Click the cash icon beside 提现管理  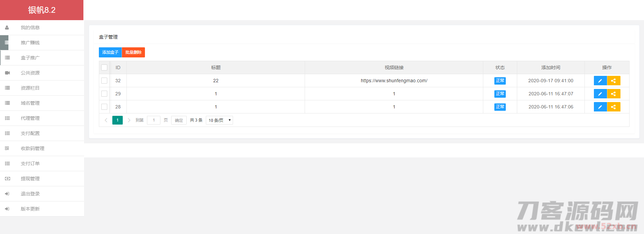coord(7,179)
